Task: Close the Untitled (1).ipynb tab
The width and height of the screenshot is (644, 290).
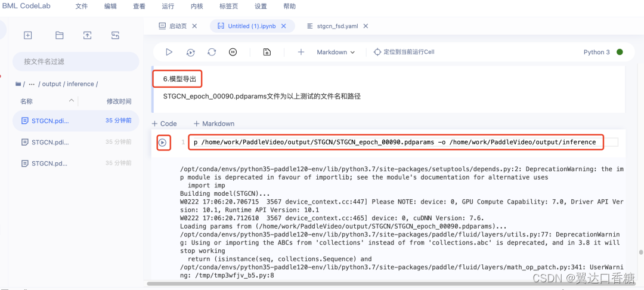Action: 283,26
